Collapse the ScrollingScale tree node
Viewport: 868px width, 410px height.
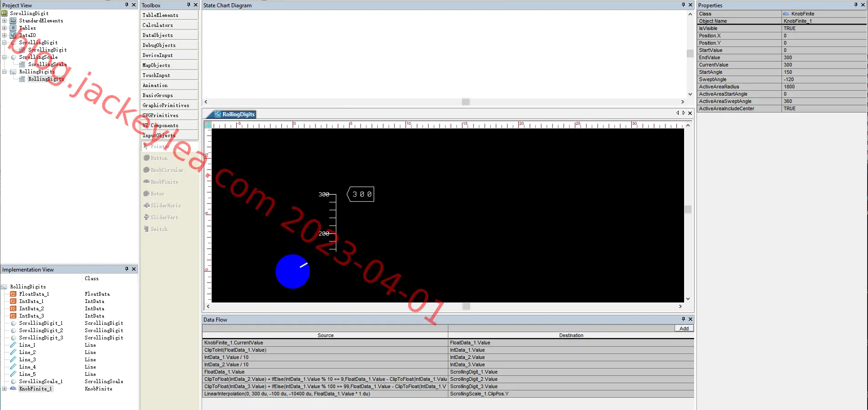pyautogui.click(x=5, y=57)
